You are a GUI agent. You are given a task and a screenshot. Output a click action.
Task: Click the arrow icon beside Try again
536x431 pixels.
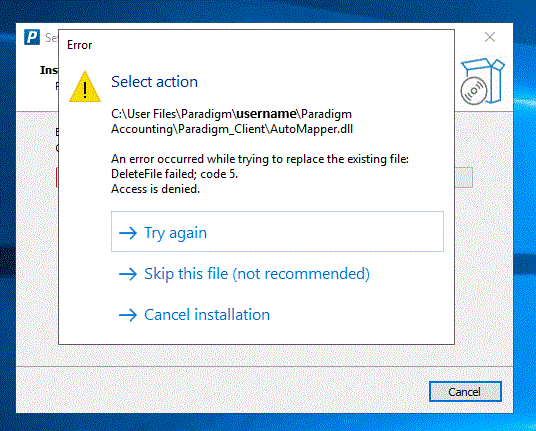128,233
